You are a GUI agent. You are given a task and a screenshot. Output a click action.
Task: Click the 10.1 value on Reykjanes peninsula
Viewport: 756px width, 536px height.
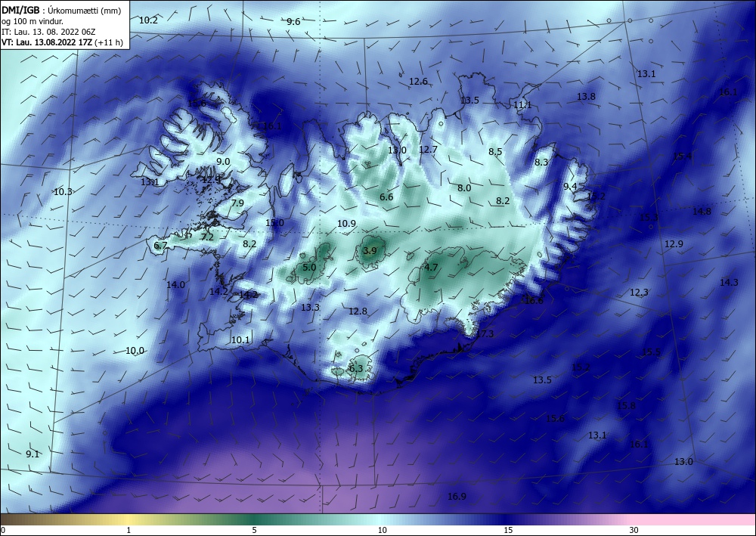[x=240, y=340]
